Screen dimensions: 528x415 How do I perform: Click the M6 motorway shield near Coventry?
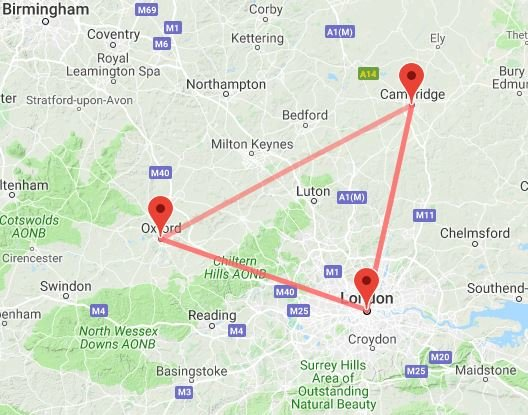pyautogui.click(x=162, y=44)
